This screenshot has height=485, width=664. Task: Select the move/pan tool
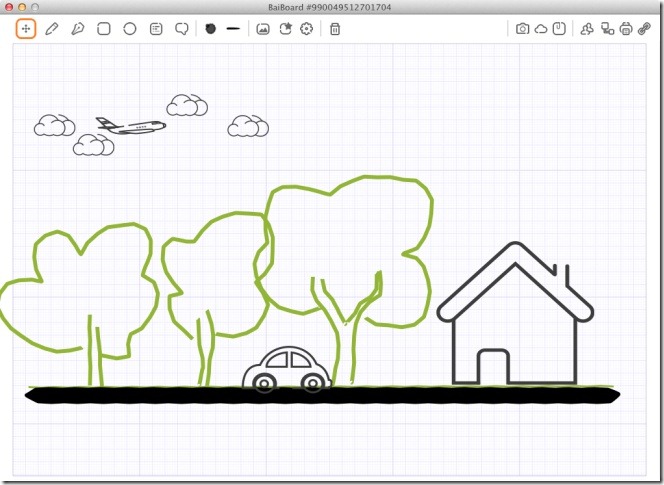(26, 29)
